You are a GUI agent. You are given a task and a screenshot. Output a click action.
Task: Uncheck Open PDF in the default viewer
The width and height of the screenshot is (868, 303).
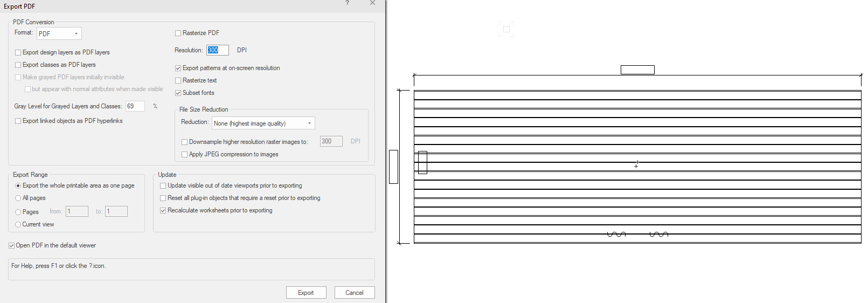tap(12, 246)
